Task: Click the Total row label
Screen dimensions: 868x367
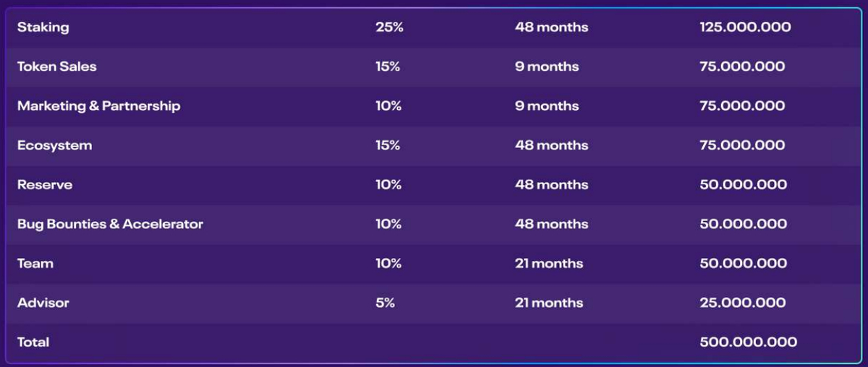Action: coord(33,342)
